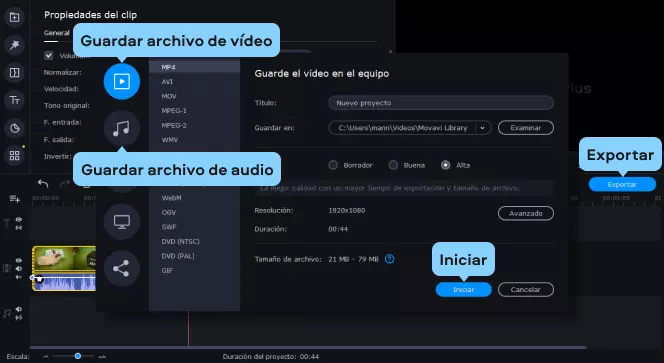Choose DVD (PAL) format
This screenshot has width=664, height=363.
click(x=194, y=256)
